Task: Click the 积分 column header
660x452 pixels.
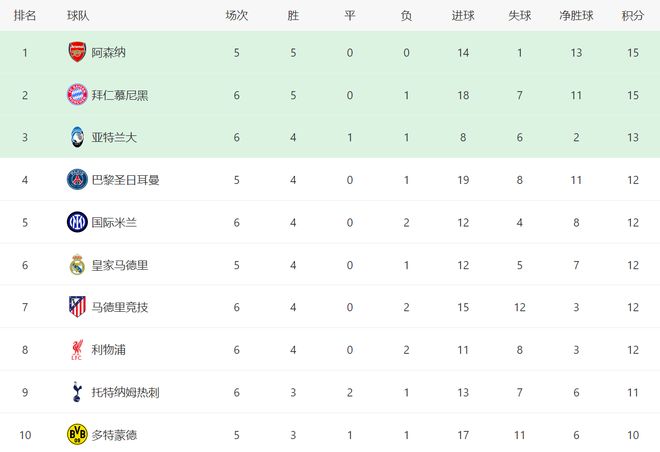Action: pyautogui.click(x=632, y=16)
